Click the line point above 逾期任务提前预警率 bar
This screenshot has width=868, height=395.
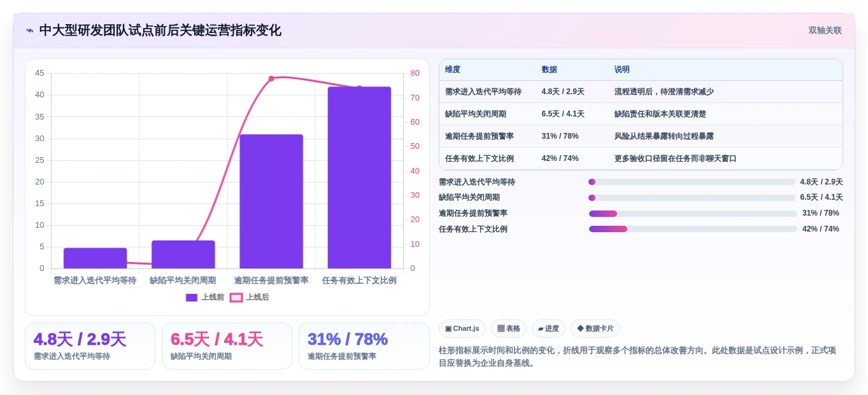tap(271, 78)
